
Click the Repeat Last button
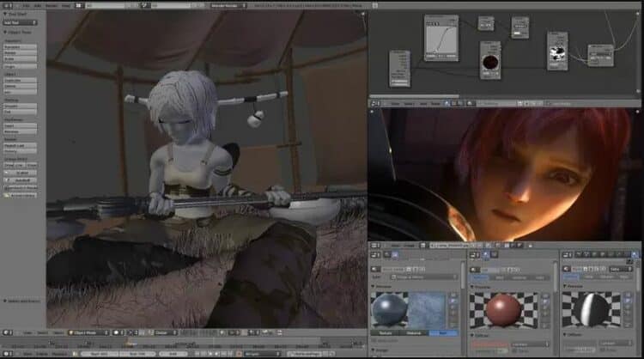(x=20, y=145)
